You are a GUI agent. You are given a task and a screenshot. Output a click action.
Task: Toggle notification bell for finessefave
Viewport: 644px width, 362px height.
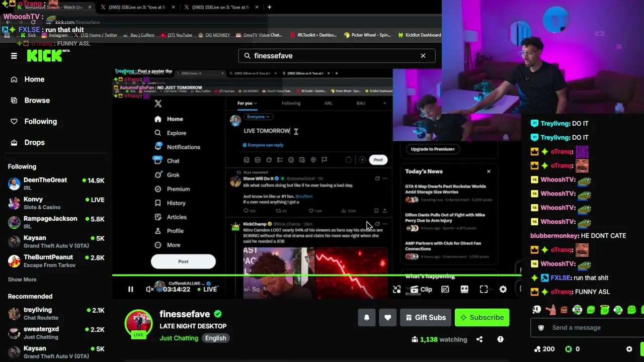click(367, 318)
